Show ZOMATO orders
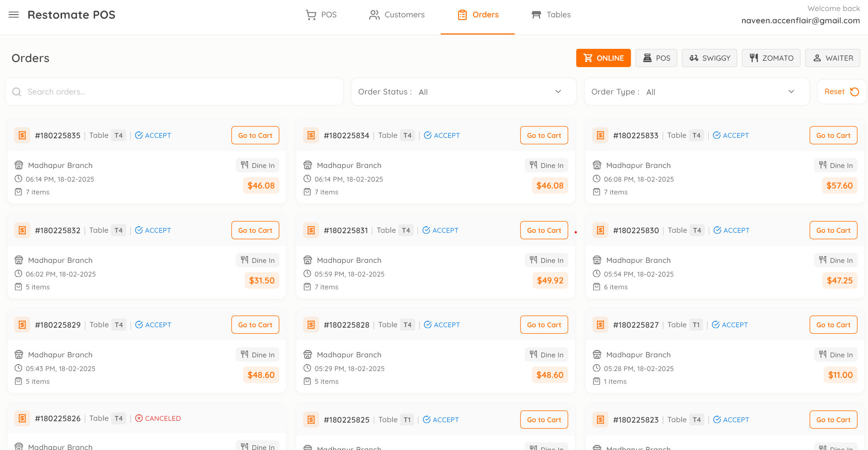This screenshot has height=450, width=868. click(771, 58)
